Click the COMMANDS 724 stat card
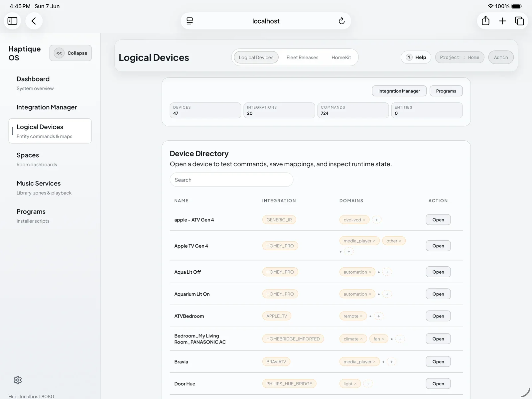This screenshot has width=532, height=399. (353, 110)
